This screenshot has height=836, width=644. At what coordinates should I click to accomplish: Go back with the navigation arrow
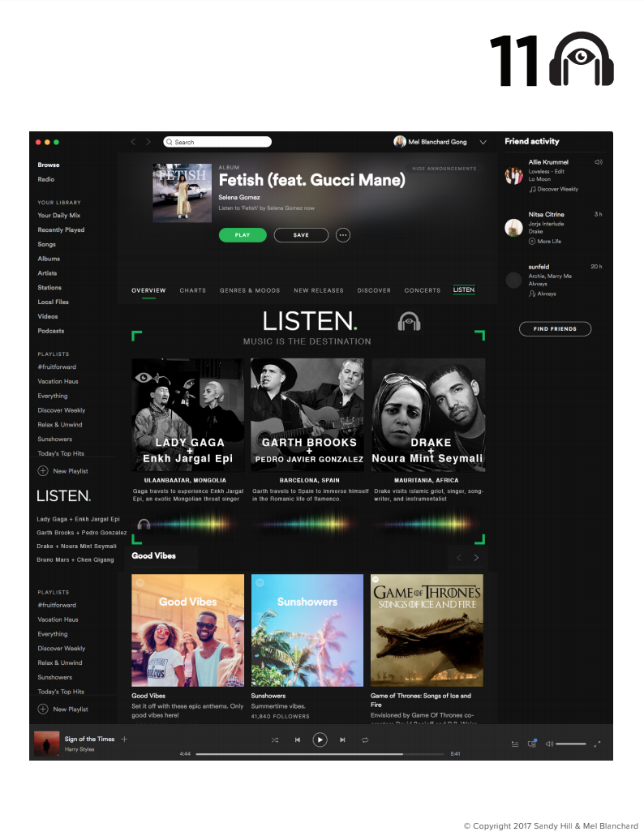tap(133, 142)
